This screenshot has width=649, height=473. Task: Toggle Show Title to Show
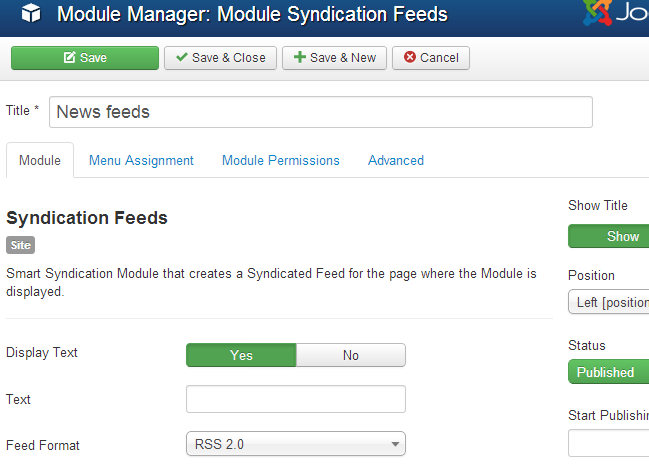coord(621,236)
